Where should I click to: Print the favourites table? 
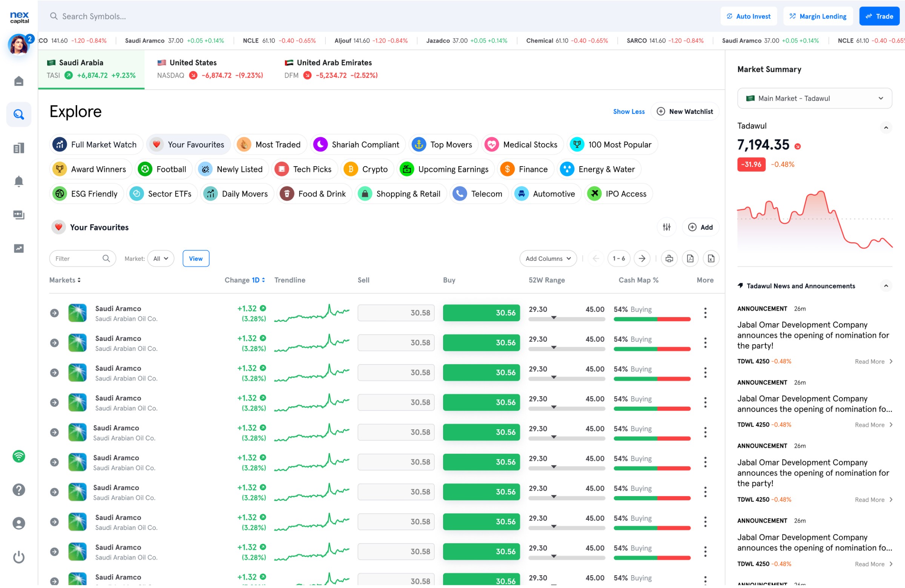(x=669, y=259)
